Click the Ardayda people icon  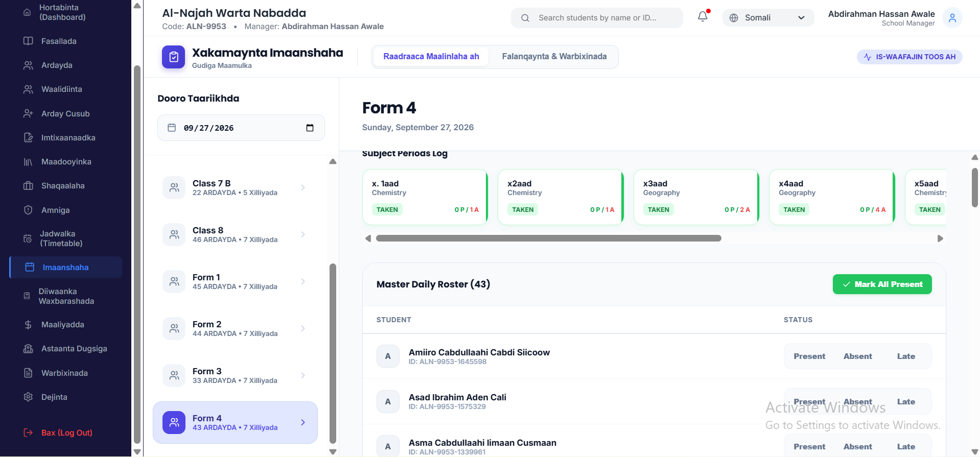28,65
